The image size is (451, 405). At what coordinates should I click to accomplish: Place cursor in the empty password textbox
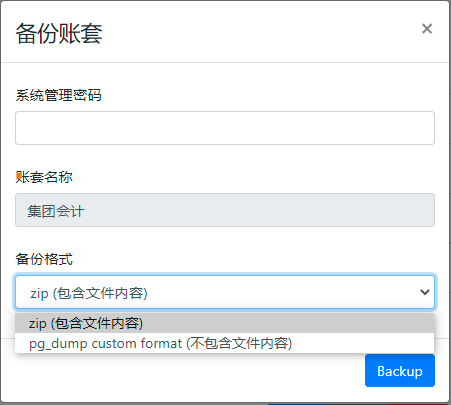point(225,128)
